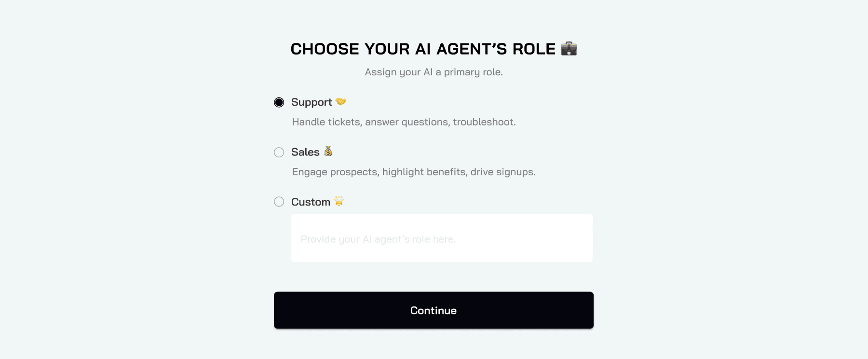This screenshot has height=359, width=868.
Task: Click the subtitle 'Assign your AI a primary role'
Action: click(x=434, y=72)
